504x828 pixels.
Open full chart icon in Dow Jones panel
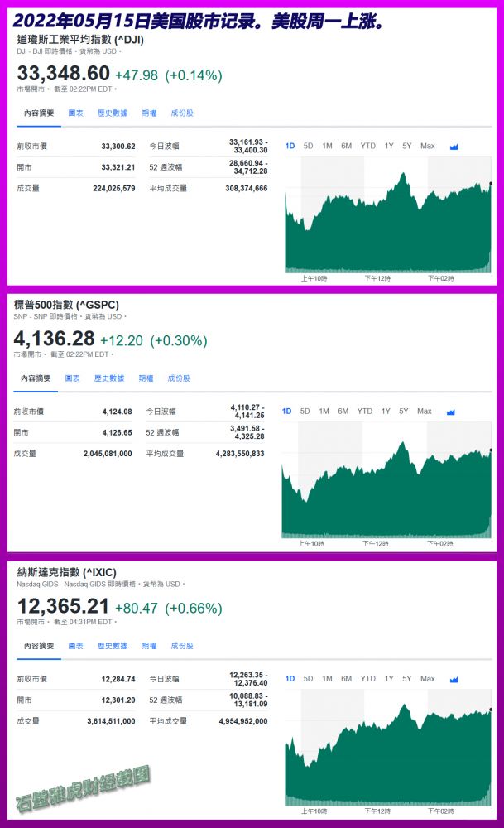(454, 147)
